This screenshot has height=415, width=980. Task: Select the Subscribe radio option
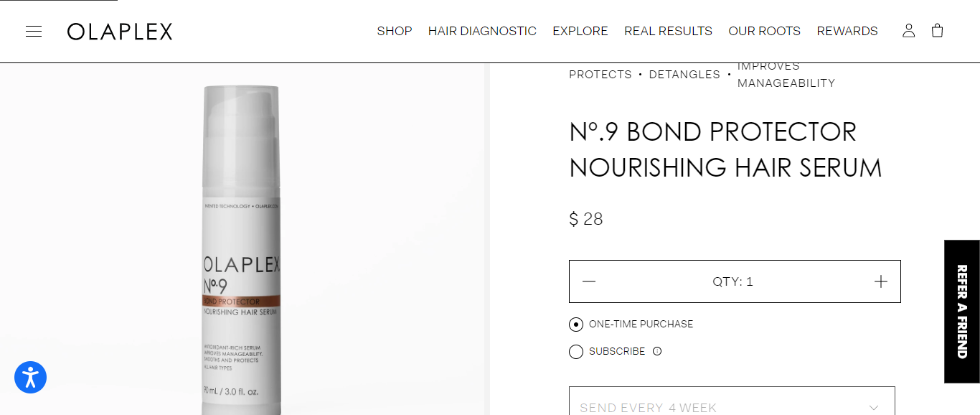tap(576, 352)
